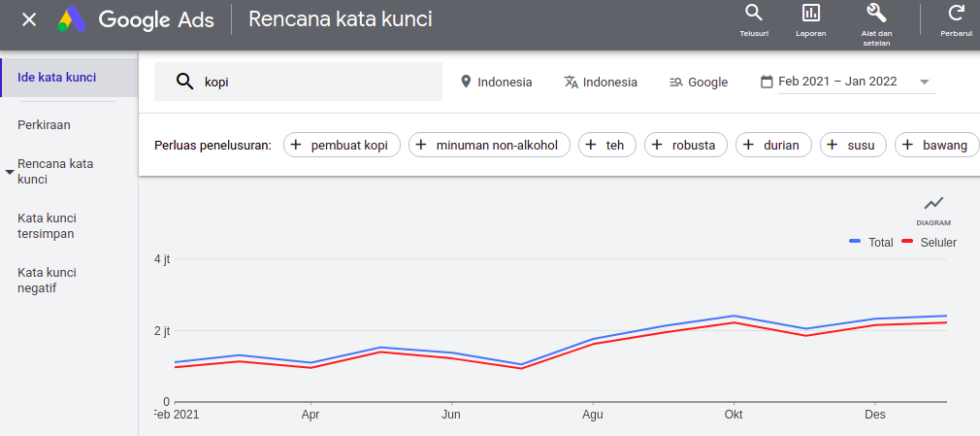Click the Seluler legend label

click(938, 243)
